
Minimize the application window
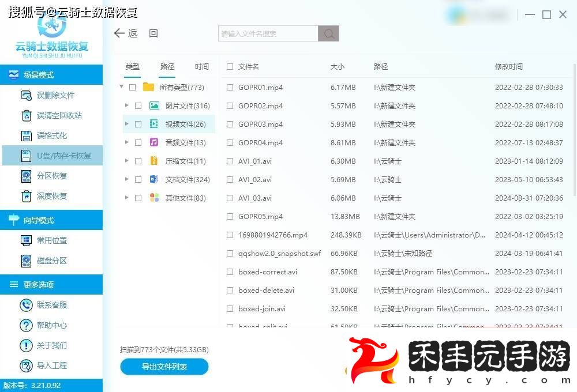(530, 15)
